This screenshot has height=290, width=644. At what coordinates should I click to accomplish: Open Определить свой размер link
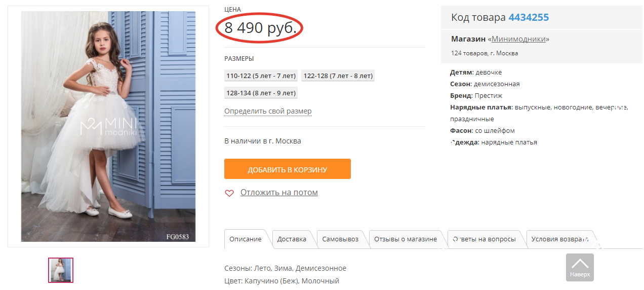pyautogui.click(x=268, y=111)
